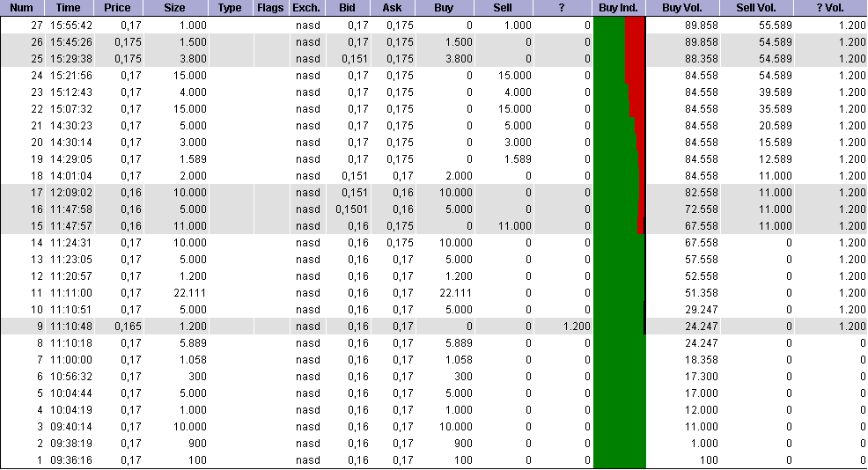Click the Flags column header
Screen dimensions: 868x470
click(x=269, y=8)
